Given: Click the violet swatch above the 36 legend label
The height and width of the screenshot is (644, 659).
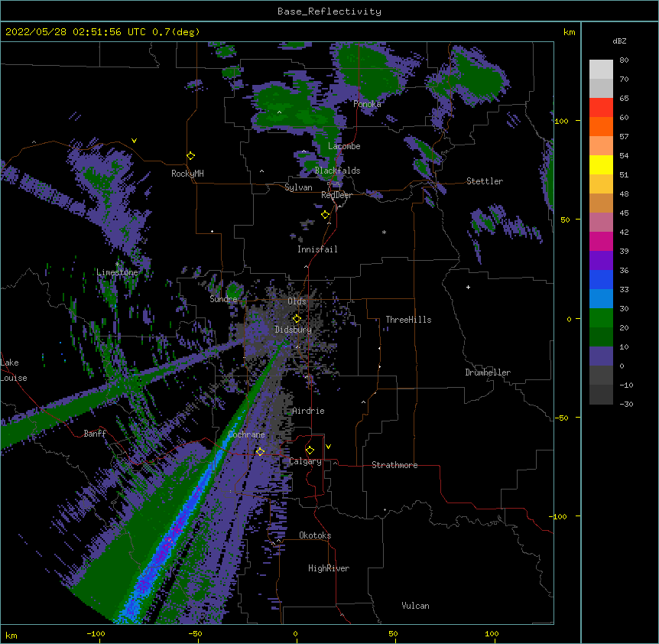Looking at the screenshot, I should 601,261.
